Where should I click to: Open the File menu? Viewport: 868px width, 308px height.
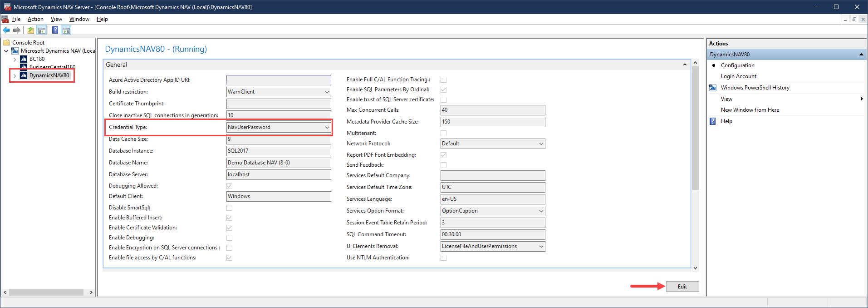pos(16,19)
